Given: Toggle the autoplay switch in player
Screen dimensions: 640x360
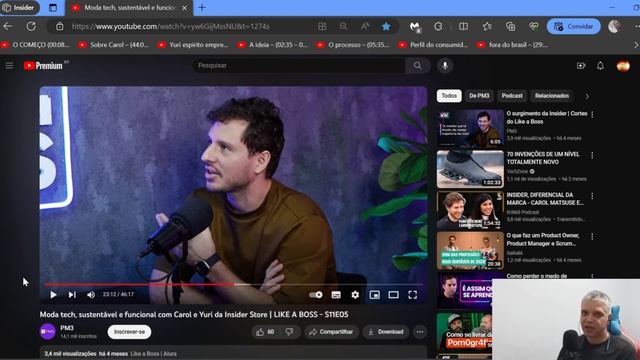Looking at the screenshot, I should [x=316, y=295].
